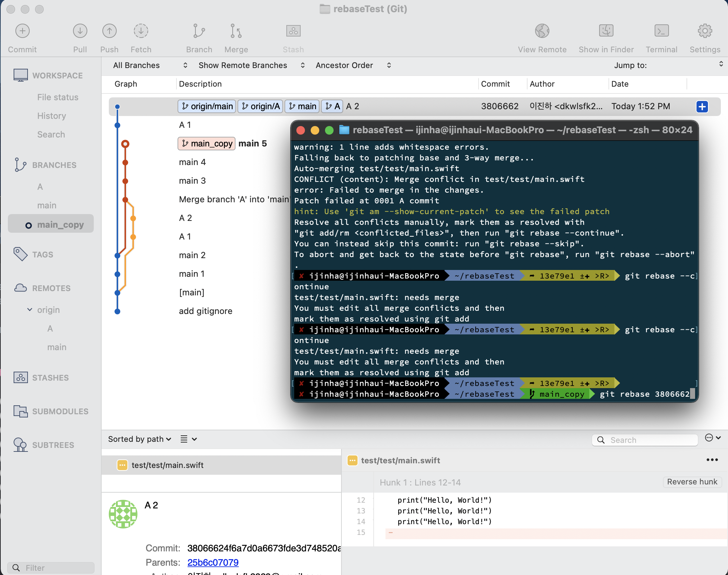Viewport: 728px width, 575px height.
Task: Click the file Search field
Action: (x=645, y=440)
